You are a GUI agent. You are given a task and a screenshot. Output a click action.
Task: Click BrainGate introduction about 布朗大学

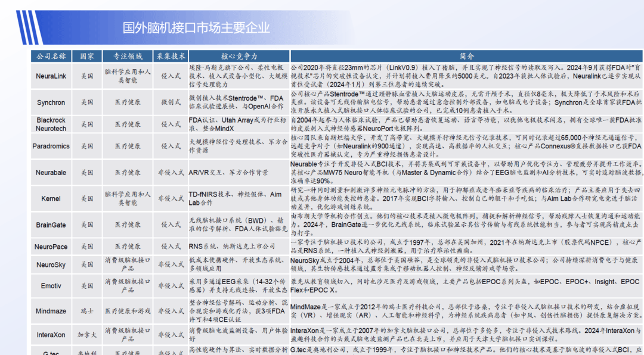point(466,225)
